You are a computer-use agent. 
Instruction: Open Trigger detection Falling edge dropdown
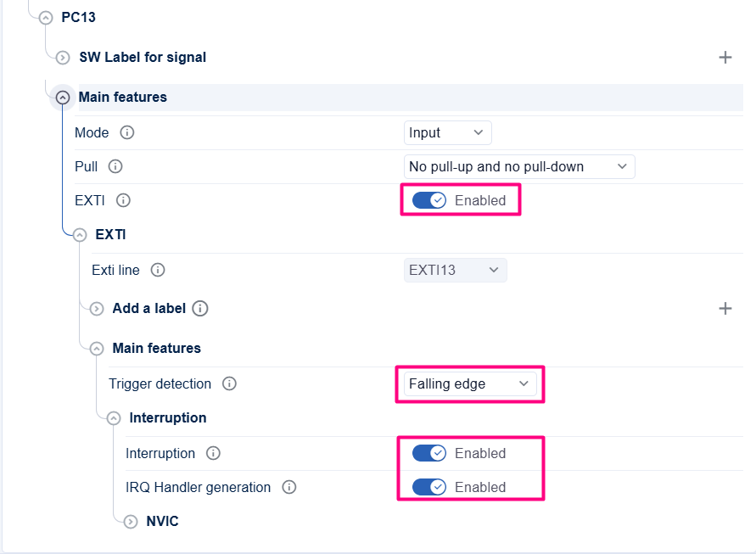[470, 383]
